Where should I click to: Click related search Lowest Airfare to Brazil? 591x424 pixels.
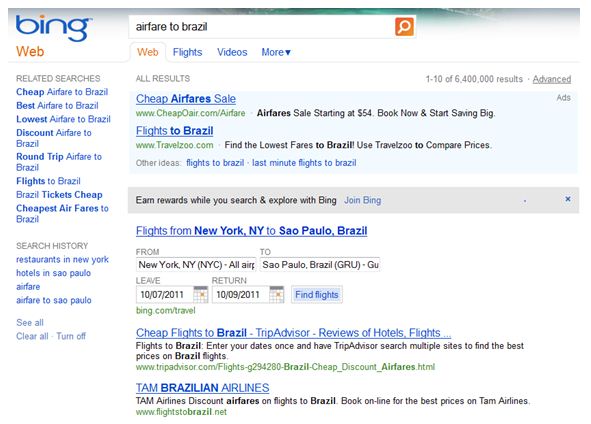[x=63, y=119]
